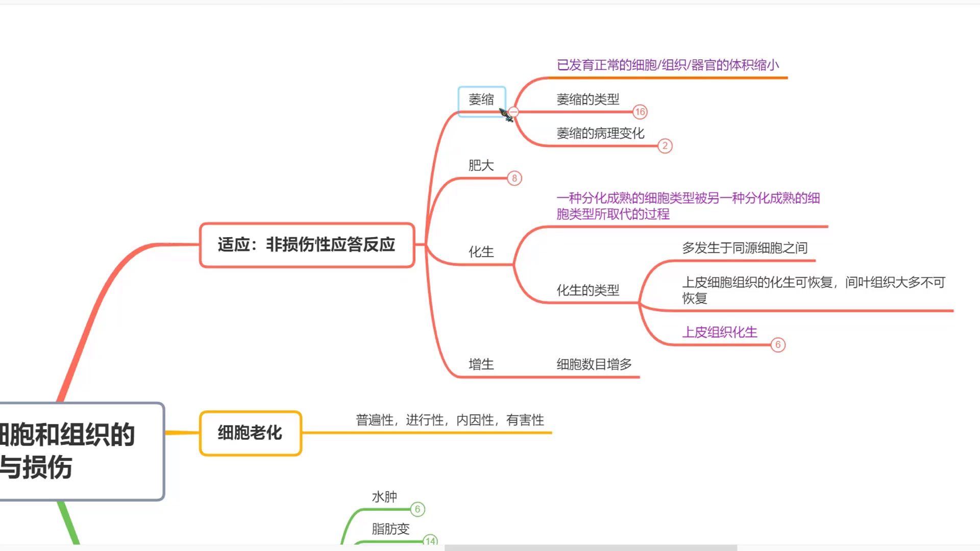Click the horizontal scrollbar thumb
Viewport: 980px width, 551px height.
[591, 548]
